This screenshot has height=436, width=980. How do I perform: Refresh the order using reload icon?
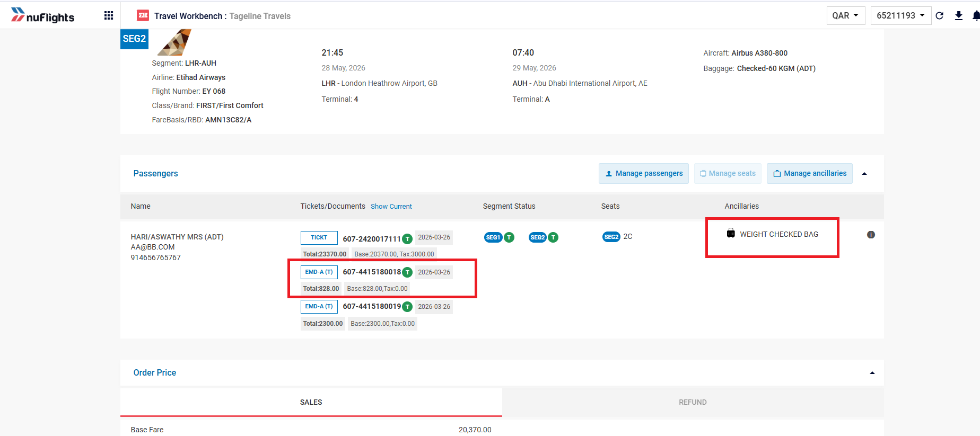click(x=940, y=15)
